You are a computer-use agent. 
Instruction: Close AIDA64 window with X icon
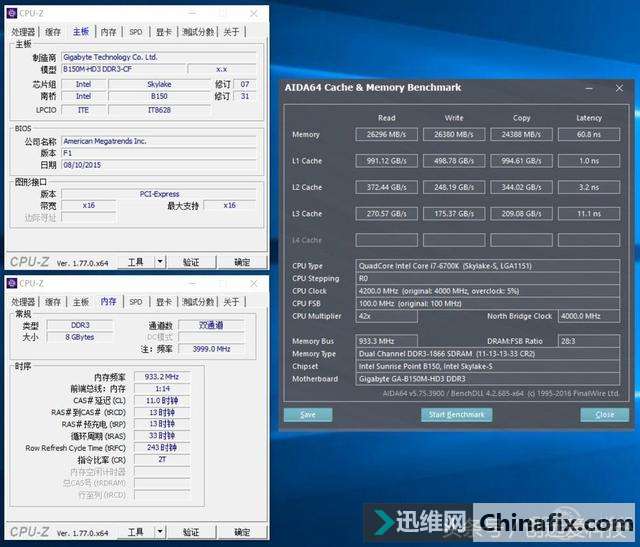coord(619,88)
